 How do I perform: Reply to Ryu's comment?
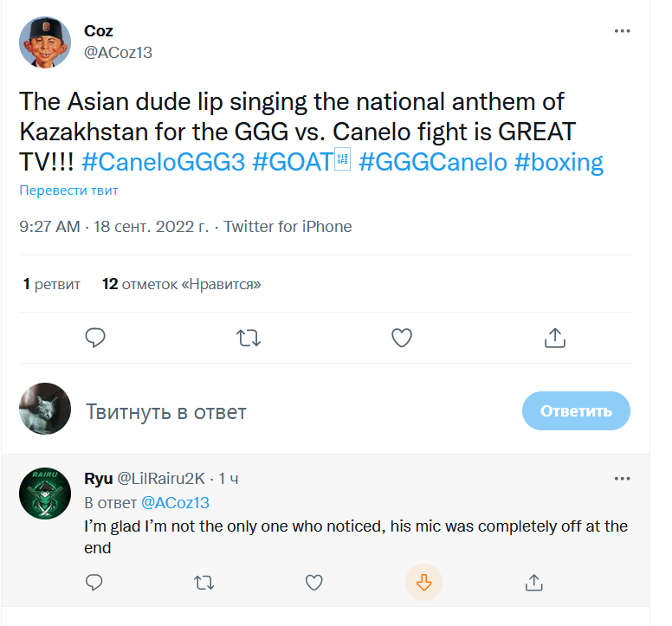click(x=94, y=582)
